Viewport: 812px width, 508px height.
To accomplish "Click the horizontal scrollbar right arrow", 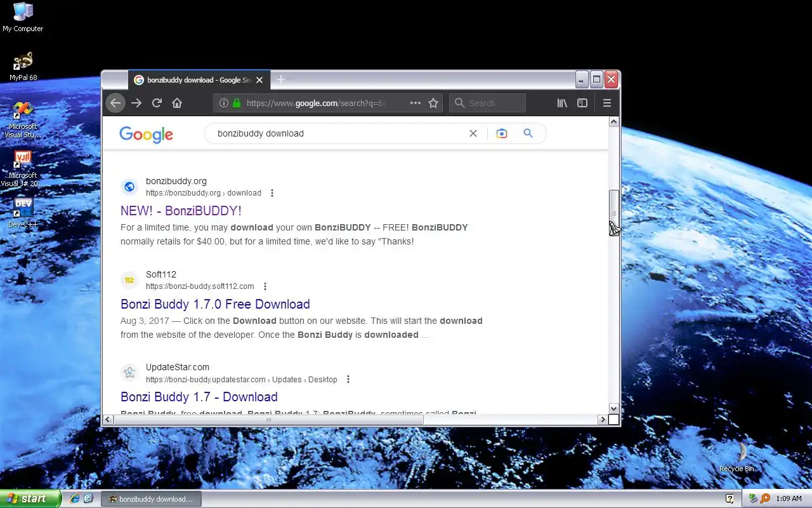I will click(x=603, y=420).
